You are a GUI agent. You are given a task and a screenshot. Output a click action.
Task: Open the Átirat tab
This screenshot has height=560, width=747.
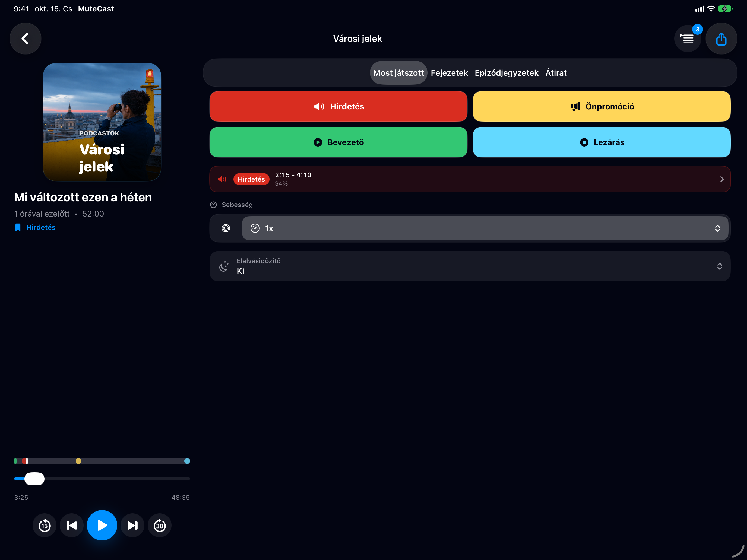pos(556,73)
